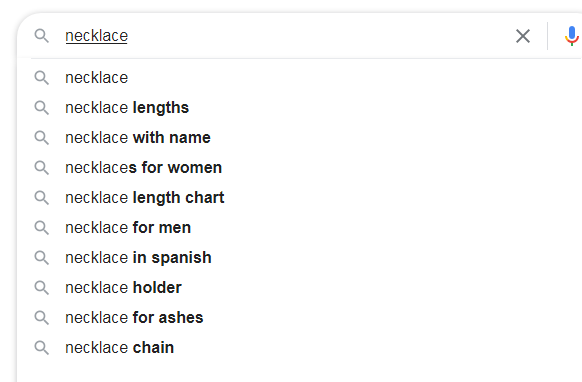582x382 pixels.
Task: Click the search icon beside 'necklace for men'
Action: pyautogui.click(x=42, y=228)
